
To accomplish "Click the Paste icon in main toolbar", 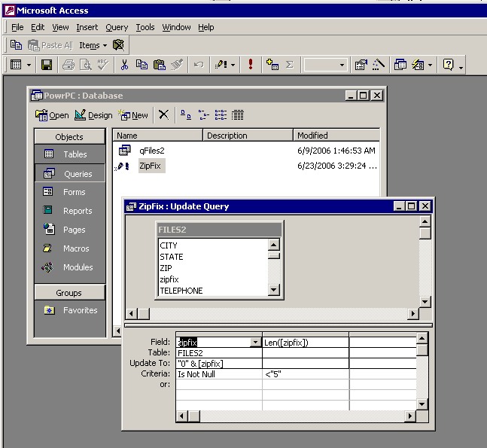I will point(160,65).
